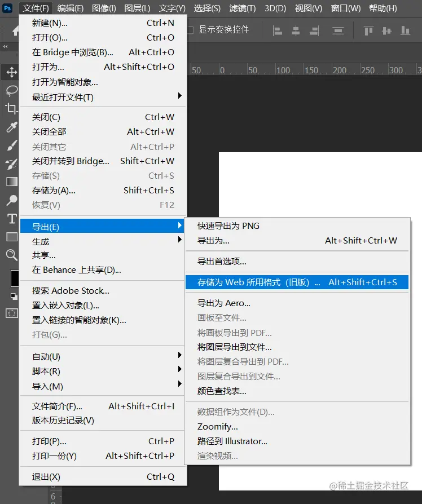Choose 打印(P)... menu entry
This screenshot has width=422, height=504.
(102, 441)
